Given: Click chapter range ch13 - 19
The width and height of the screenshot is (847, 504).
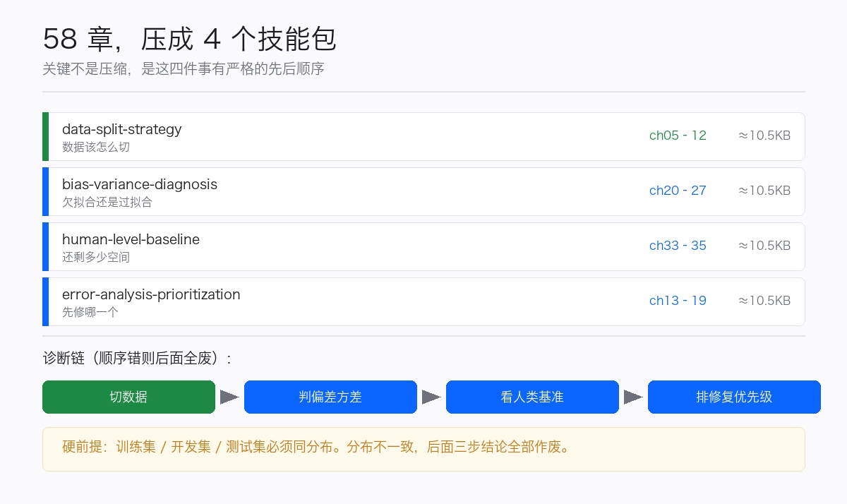Looking at the screenshot, I should coord(678,301).
